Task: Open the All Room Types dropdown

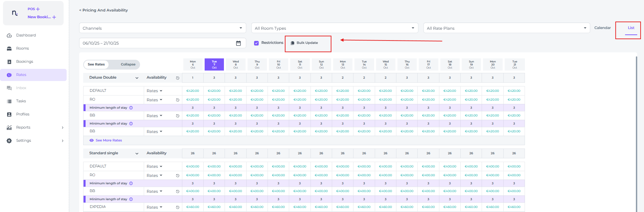Action: tap(335, 28)
